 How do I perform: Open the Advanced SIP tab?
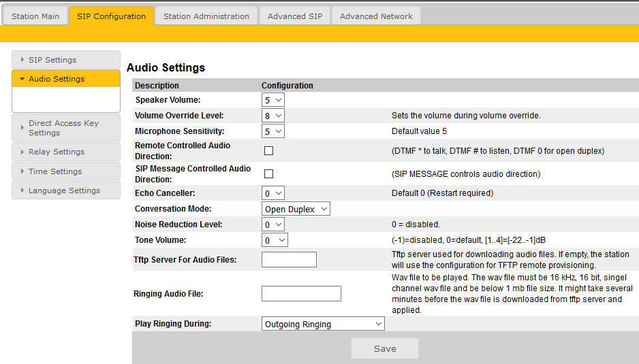[294, 16]
